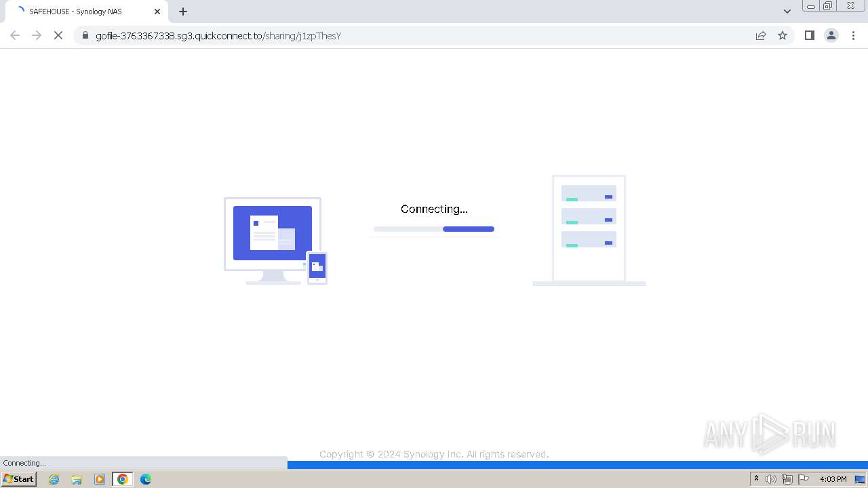868x488 pixels.
Task: Go back to the previous page
Action: tap(15, 35)
